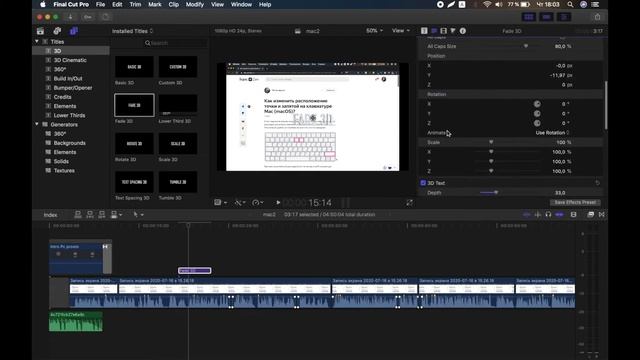Click the Rotation Y dial
The height and width of the screenshot is (360, 640).
pos(537,113)
